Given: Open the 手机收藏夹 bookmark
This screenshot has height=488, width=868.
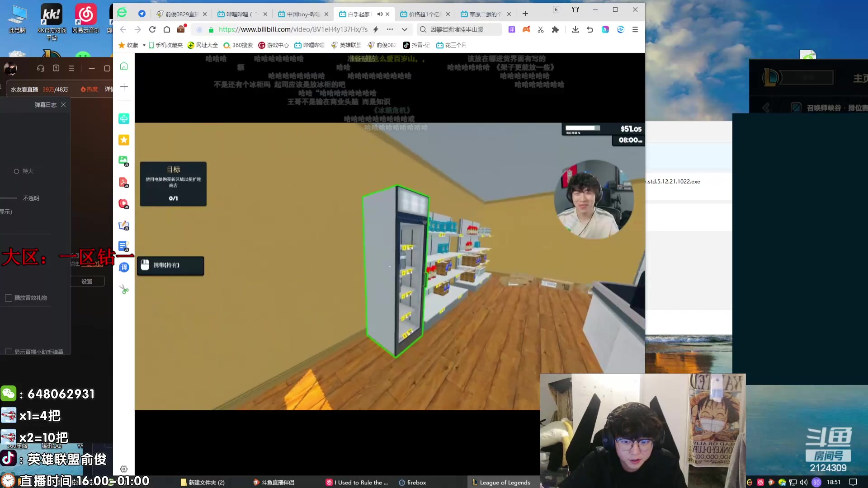Looking at the screenshot, I should (165, 45).
